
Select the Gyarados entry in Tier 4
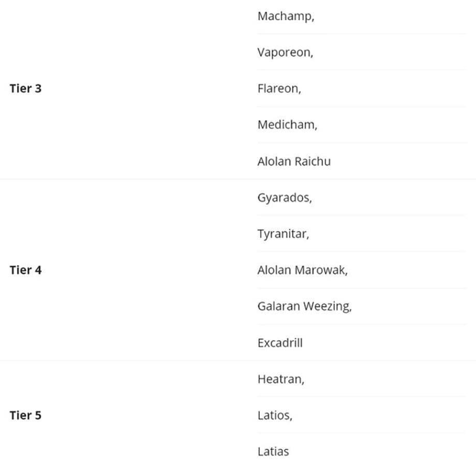pyautogui.click(x=284, y=198)
